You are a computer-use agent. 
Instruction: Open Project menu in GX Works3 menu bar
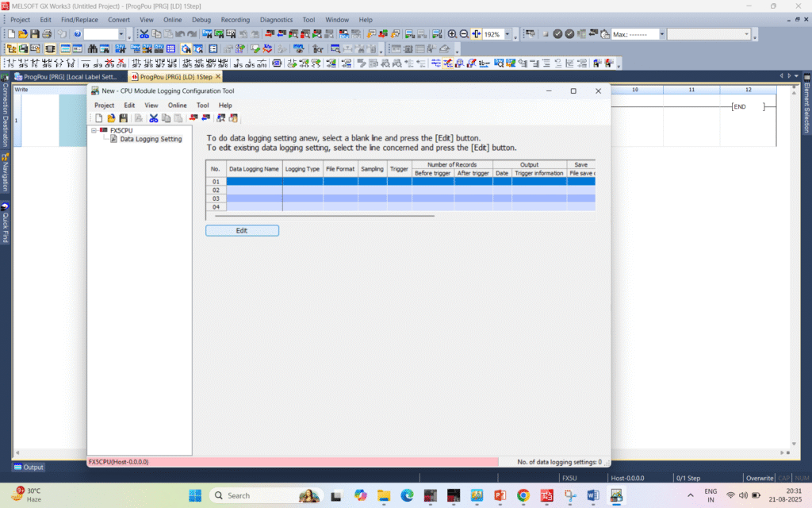pyautogui.click(x=20, y=20)
